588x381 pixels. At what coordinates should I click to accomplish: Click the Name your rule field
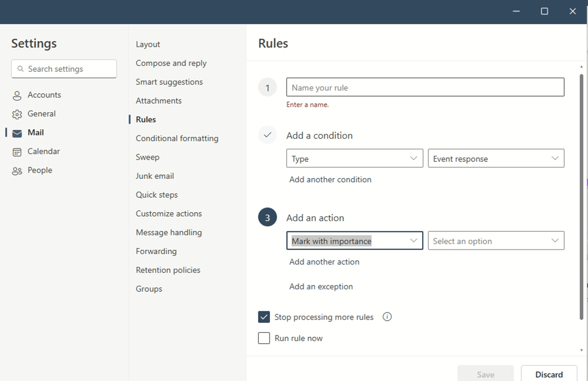425,87
